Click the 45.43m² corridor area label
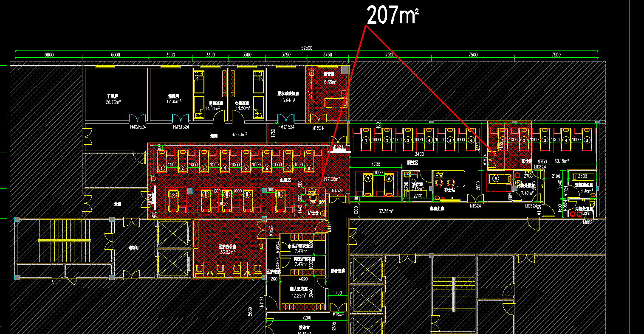 [240, 135]
